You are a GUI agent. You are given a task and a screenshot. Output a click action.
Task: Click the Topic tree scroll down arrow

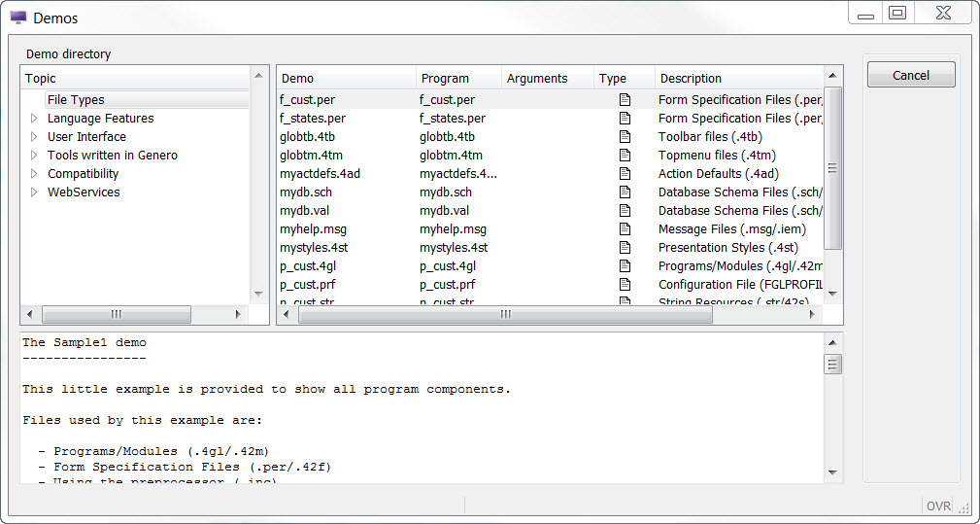(x=258, y=294)
